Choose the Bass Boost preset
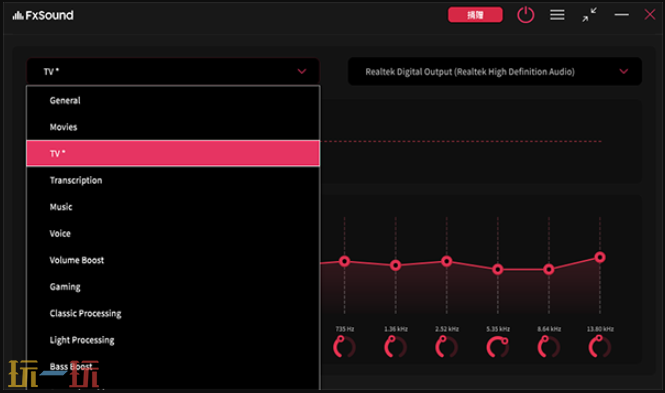The height and width of the screenshot is (393, 665). [x=173, y=367]
